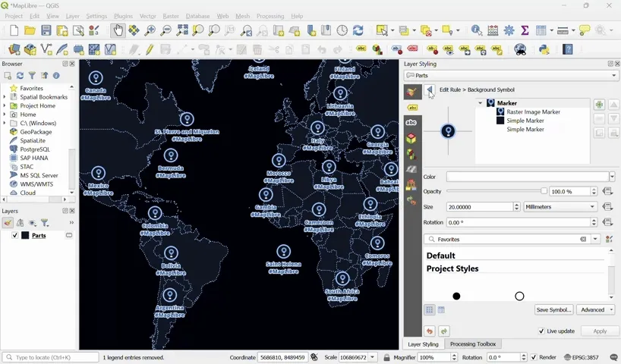The image size is (621, 364).
Task: Expand the C:\ (Windows) drive node
Action: tap(5, 123)
